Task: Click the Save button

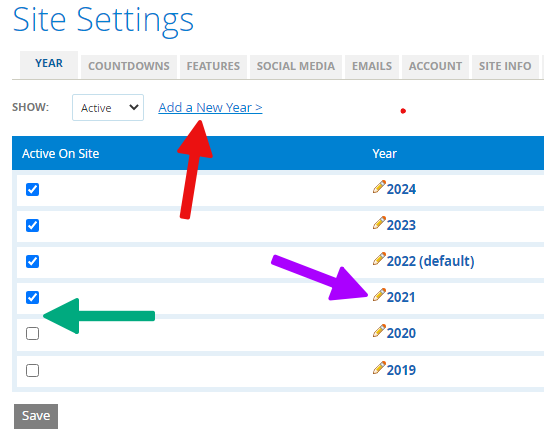Action: point(36,416)
